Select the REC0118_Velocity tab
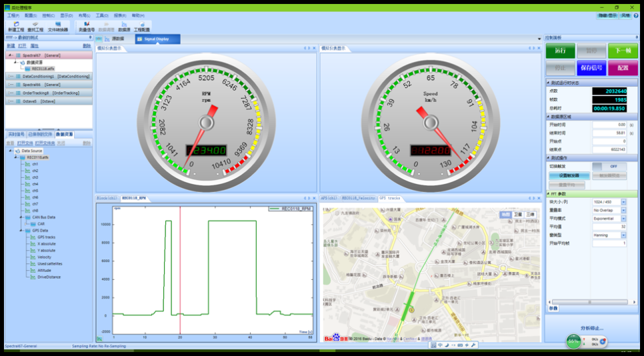This screenshot has width=644, height=356. pos(358,198)
